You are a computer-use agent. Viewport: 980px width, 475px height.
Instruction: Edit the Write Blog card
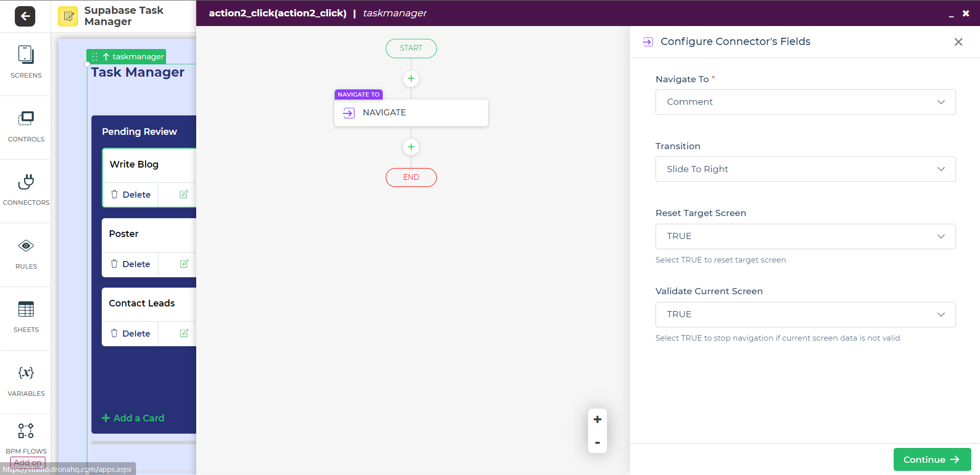184,194
